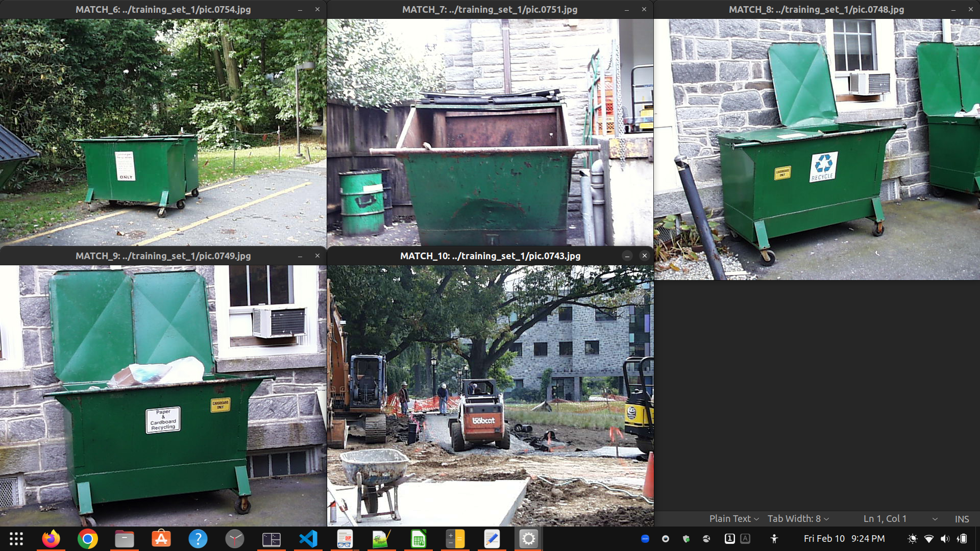
Task: Click the Zoom tray indicator
Action: tap(645, 539)
